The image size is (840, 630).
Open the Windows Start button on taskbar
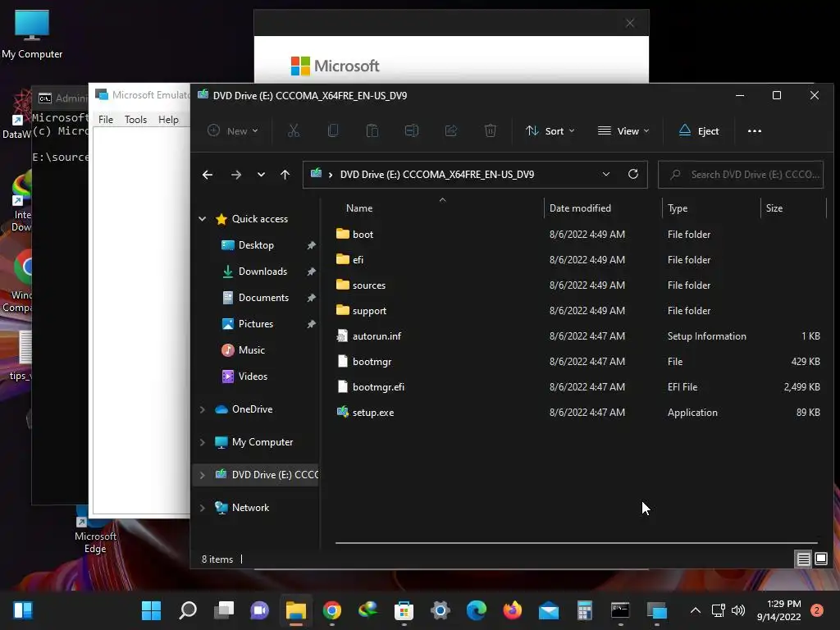[x=151, y=610]
